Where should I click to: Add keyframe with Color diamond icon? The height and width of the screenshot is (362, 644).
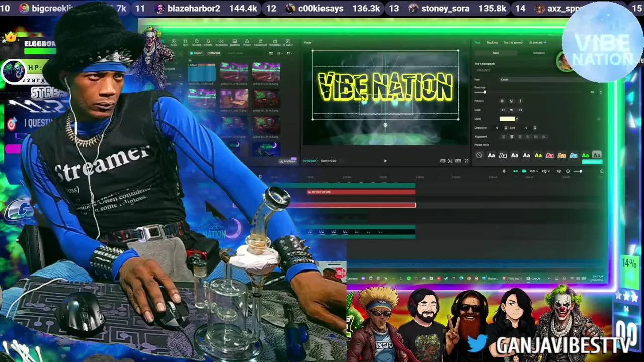(599, 119)
